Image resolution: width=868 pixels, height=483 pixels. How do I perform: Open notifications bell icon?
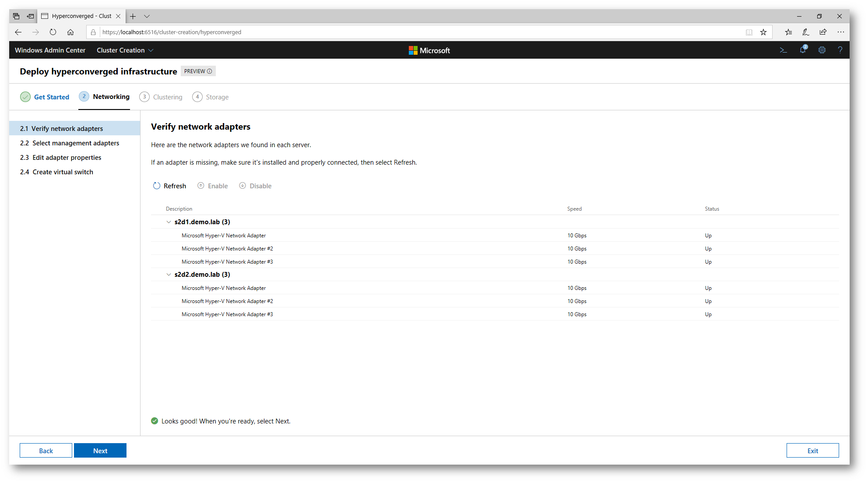[803, 50]
